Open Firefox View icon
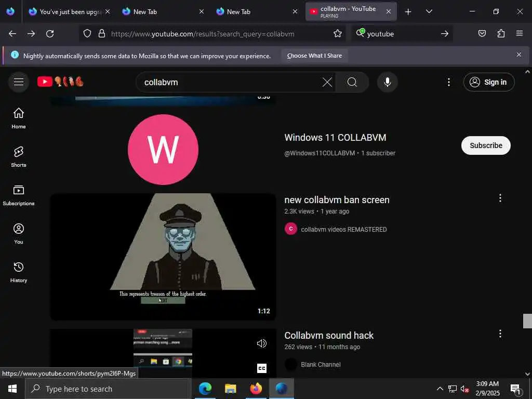532x399 pixels. tap(10, 11)
